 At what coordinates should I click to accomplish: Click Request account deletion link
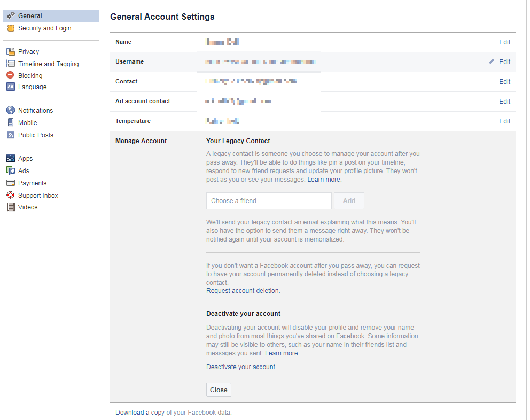[243, 291]
